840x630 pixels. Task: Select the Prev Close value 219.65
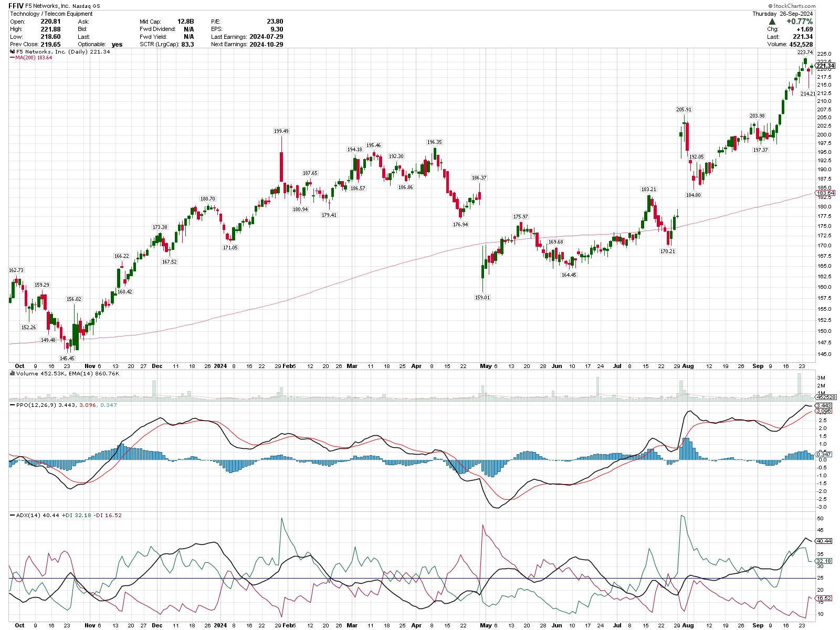[51, 45]
